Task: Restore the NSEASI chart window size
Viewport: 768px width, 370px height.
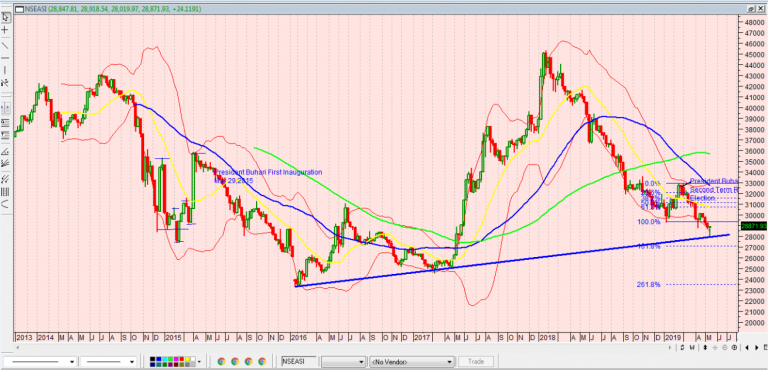Action: point(751,9)
